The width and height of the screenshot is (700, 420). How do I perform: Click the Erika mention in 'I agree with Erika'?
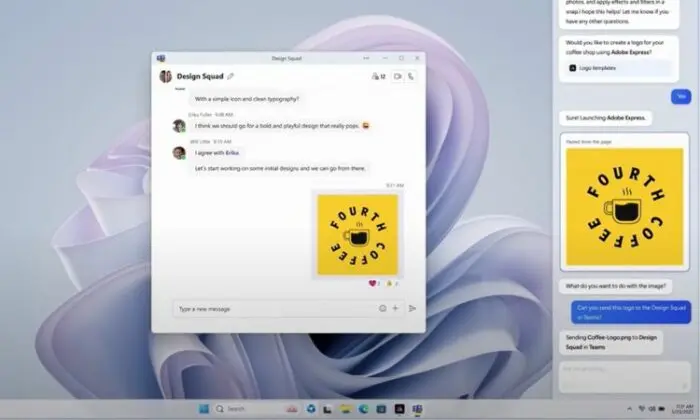(x=232, y=153)
